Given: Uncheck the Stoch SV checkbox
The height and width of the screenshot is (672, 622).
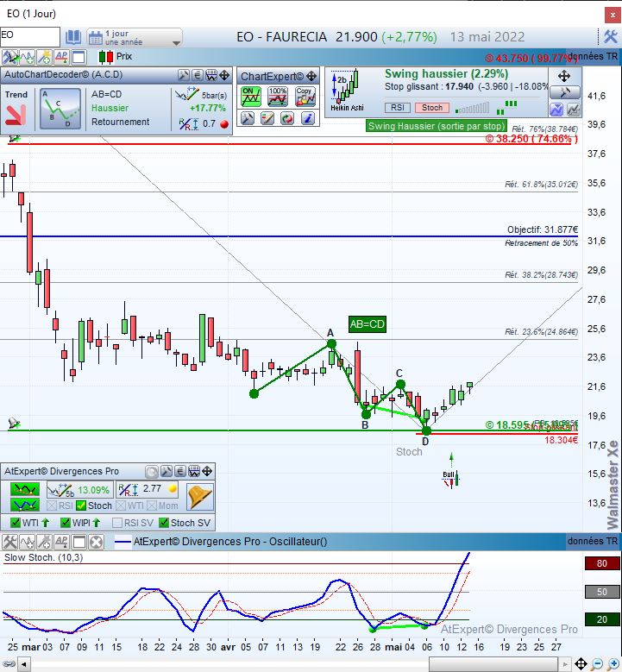Looking at the screenshot, I should coord(164,523).
